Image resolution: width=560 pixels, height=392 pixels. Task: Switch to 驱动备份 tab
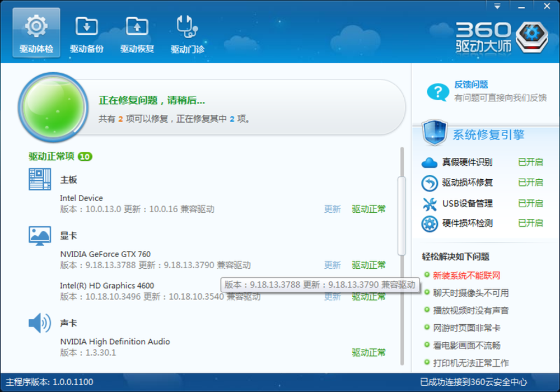(86, 34)
